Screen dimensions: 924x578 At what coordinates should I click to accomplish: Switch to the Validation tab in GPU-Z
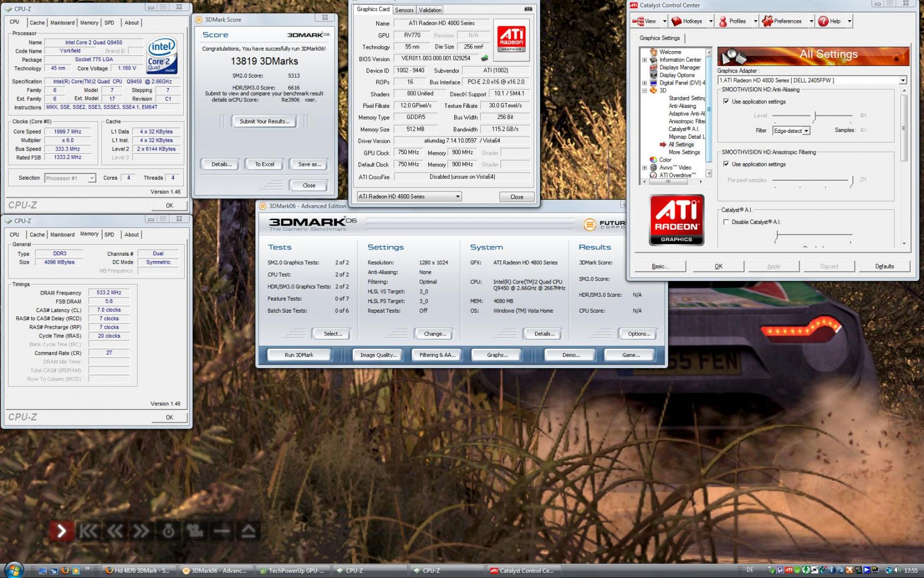pyautogui.click(x=430, y=10)
